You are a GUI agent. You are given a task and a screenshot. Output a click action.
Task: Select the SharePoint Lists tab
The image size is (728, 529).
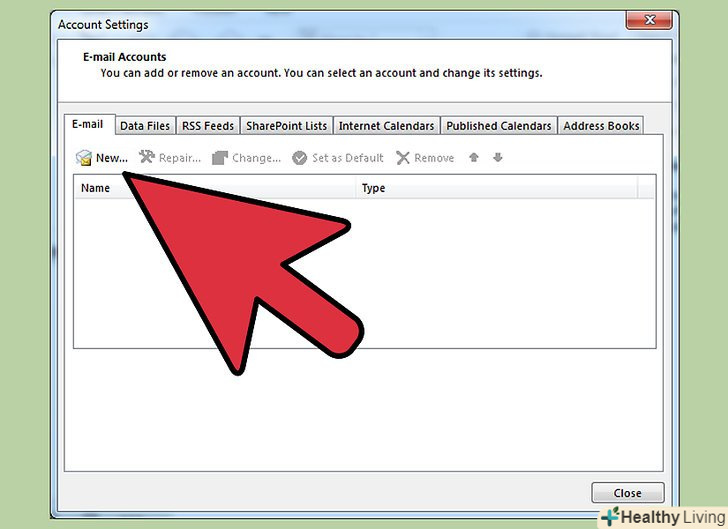286,126
